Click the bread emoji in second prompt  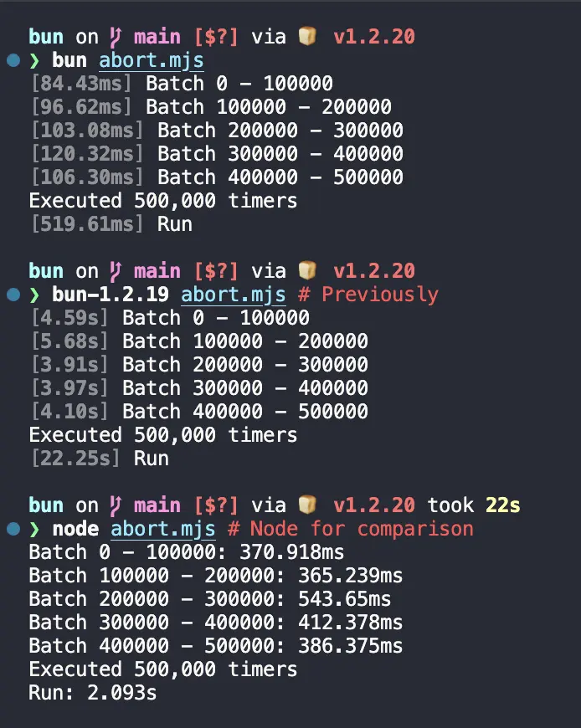(x=307, y=269)
